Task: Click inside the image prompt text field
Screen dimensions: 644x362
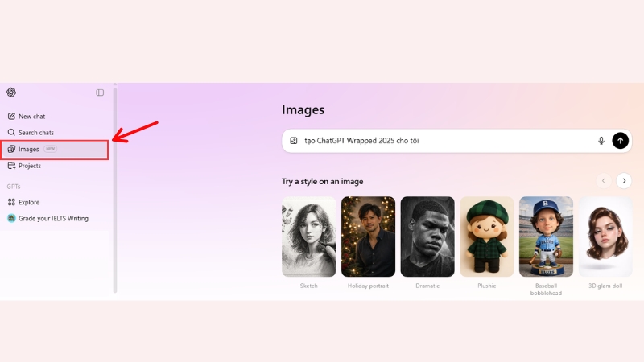Action: click(x=443, y=141)
